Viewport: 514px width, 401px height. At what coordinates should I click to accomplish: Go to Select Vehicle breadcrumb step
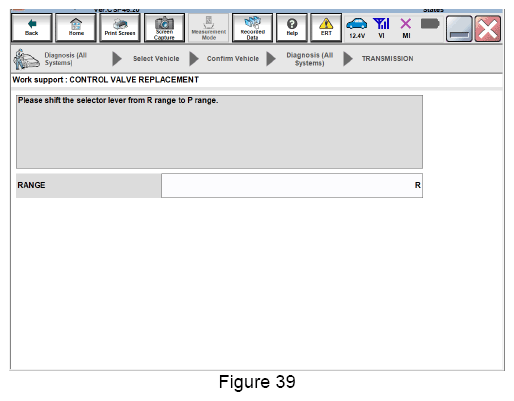(x=156, y=59)
